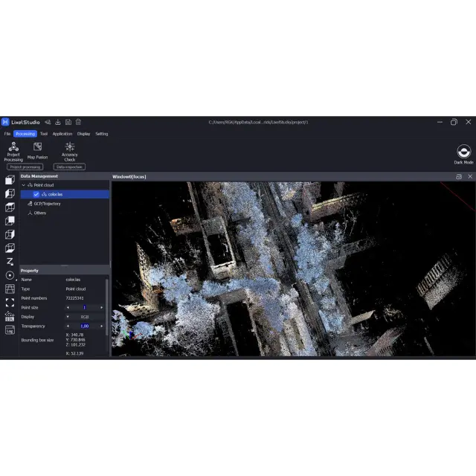Open the Tool menu
Viewport: 476px width, 476px height.
(44, 134)
